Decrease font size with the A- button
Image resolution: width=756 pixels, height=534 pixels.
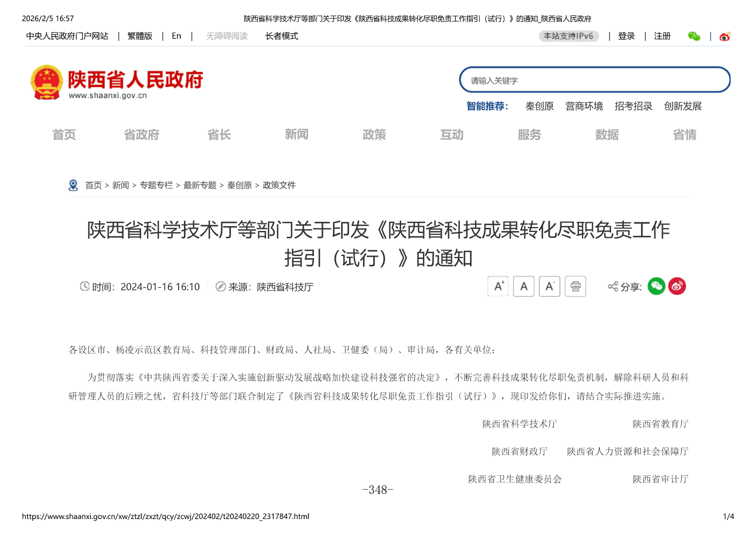point(550,286)
